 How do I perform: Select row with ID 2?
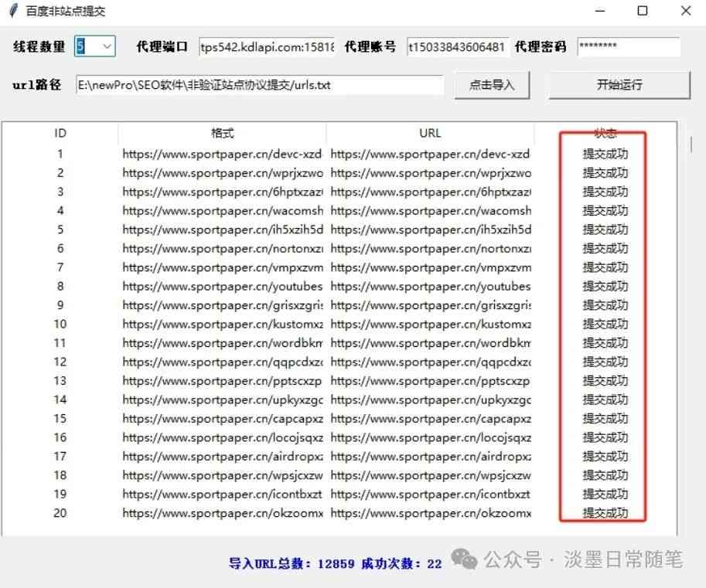[339, 173]
